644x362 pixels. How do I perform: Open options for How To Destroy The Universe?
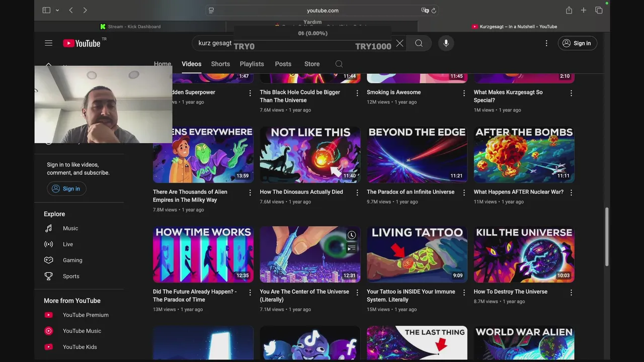coord(571,292)
